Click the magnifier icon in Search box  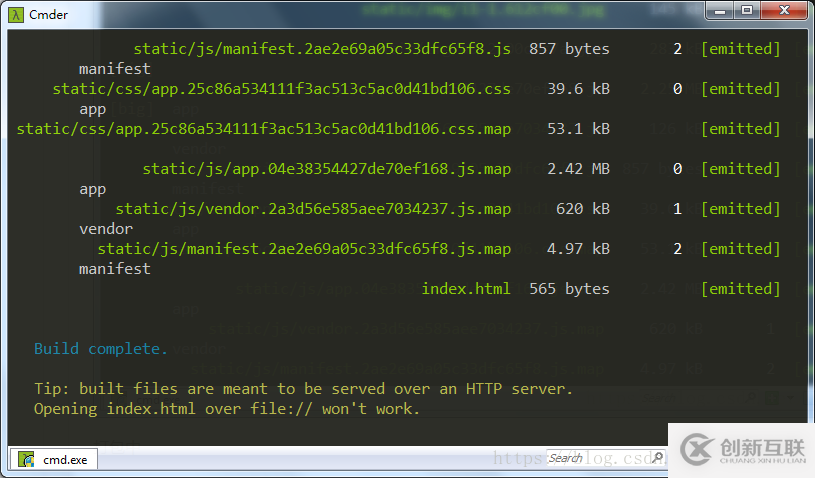(x=657, y=458)
